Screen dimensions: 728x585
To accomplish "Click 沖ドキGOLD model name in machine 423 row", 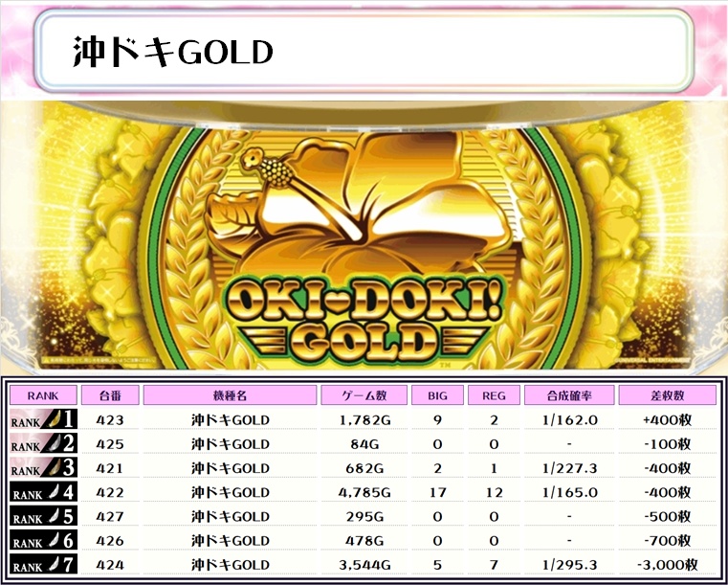I will 231,420.
